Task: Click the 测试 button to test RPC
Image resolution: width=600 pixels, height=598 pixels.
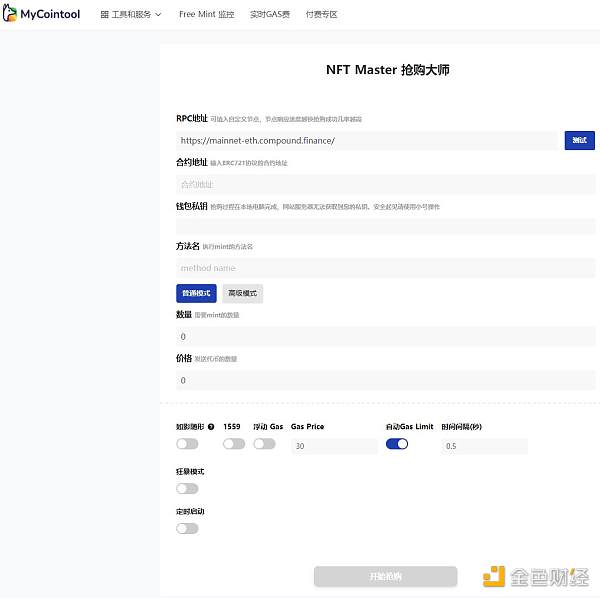Action: [579, 141]
